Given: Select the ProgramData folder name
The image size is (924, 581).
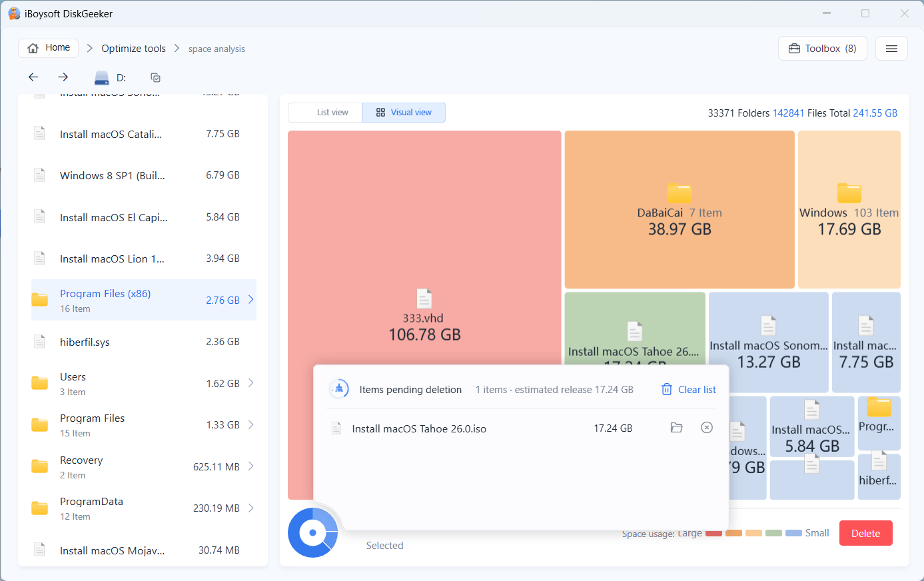Looking at the screenshot, I should click(91, 502).
